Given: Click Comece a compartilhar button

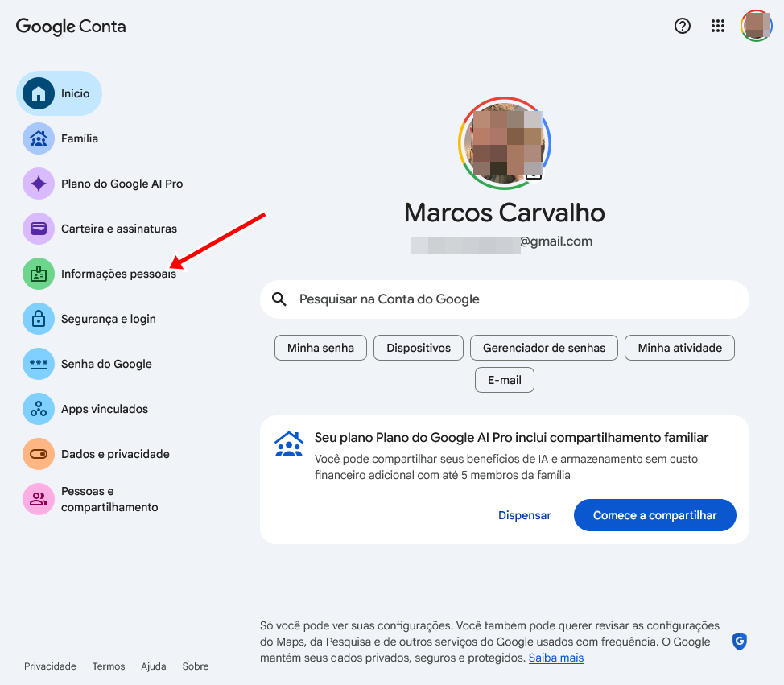Looking at the screenshot, I should click(655, 515).
